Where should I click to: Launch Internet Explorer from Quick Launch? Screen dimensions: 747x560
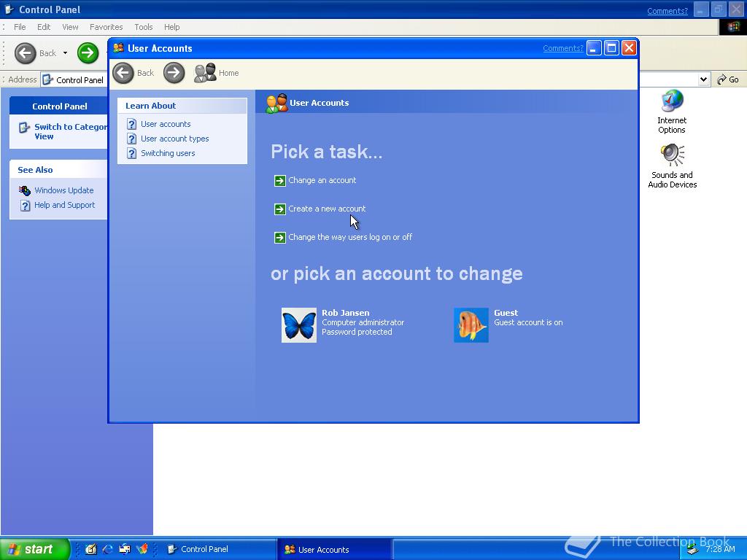(108, 549)
